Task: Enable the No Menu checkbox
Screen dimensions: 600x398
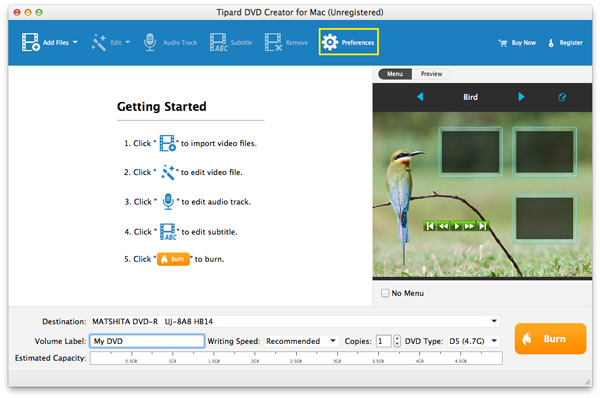Action: [x=385, y=293]
